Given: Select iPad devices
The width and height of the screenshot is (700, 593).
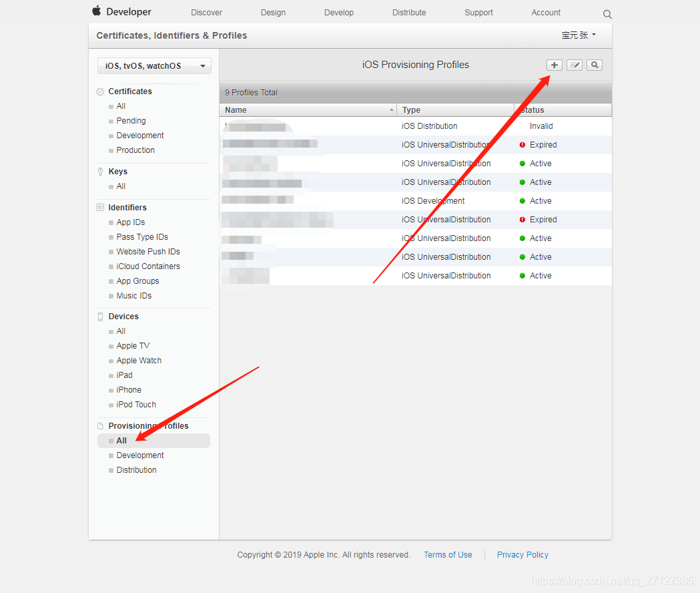Looking at the screenshot, I should click(124, 375).
